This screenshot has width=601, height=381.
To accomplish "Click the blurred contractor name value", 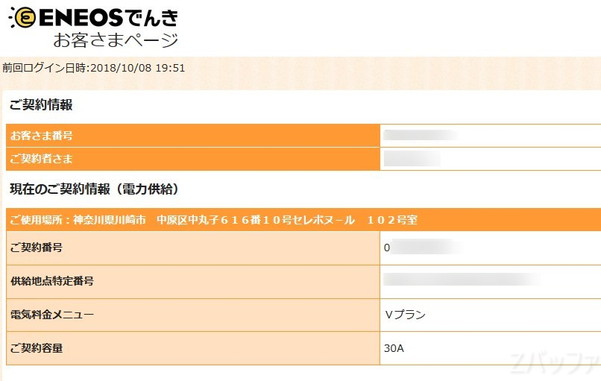I will (x=412, y=159).
